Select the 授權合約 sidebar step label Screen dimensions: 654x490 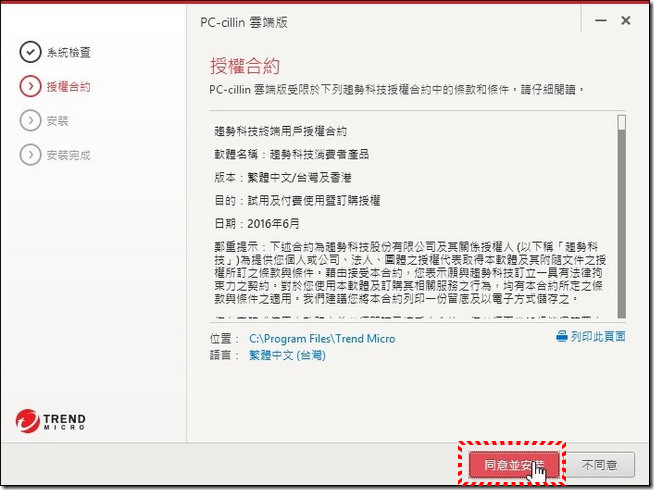pyautogui.click(x=68, y=87)
